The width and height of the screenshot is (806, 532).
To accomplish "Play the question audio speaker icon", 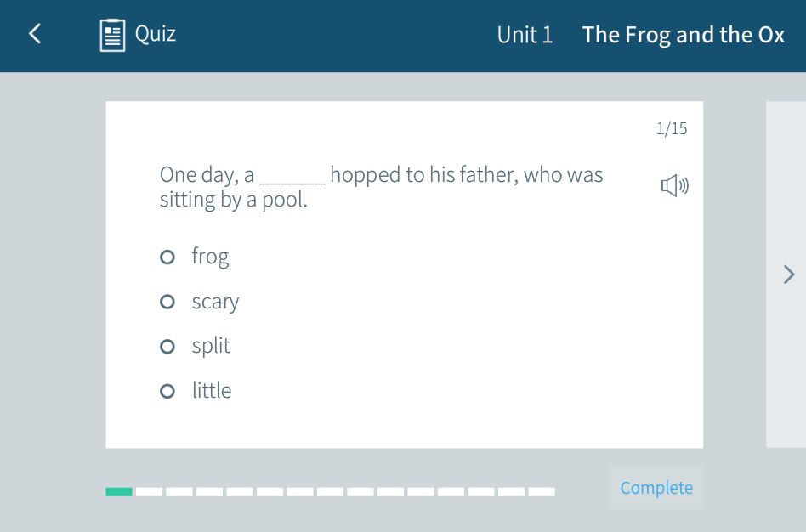I will point(675,185).
